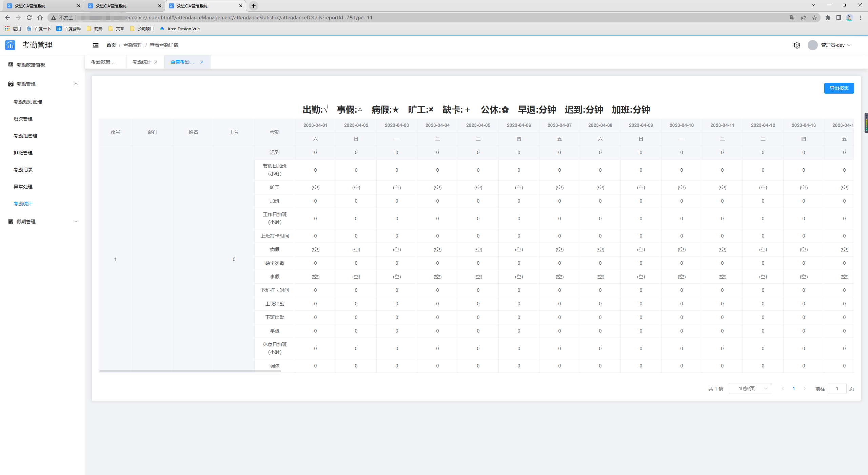Click the 假期管理 sidebar section icon
This screenshot has width=868, height=475.
11,221
